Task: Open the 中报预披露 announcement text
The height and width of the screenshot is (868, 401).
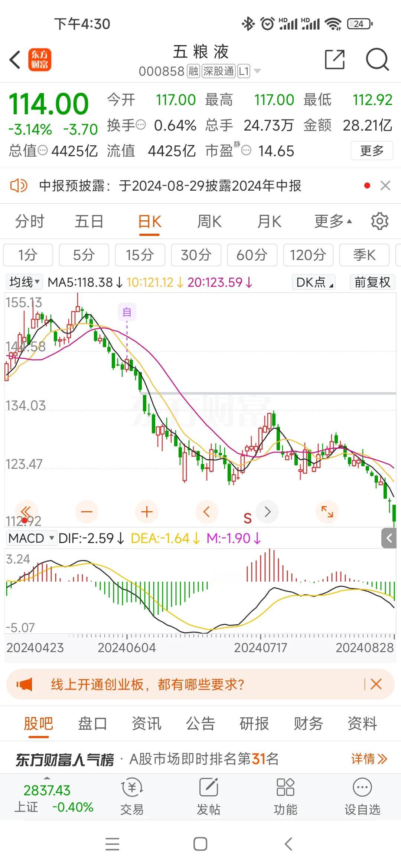Action: [x=170, y=185]
